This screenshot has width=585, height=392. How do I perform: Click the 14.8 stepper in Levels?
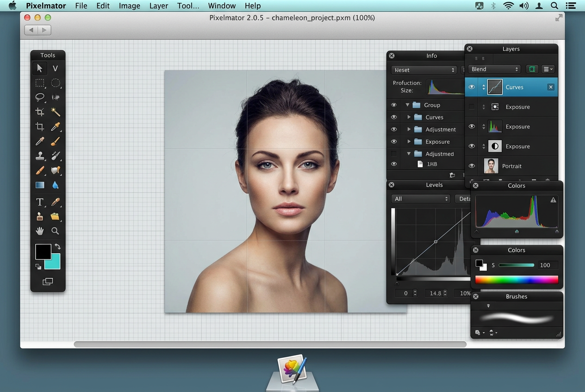pyautogui.click(x=445, y=293)
